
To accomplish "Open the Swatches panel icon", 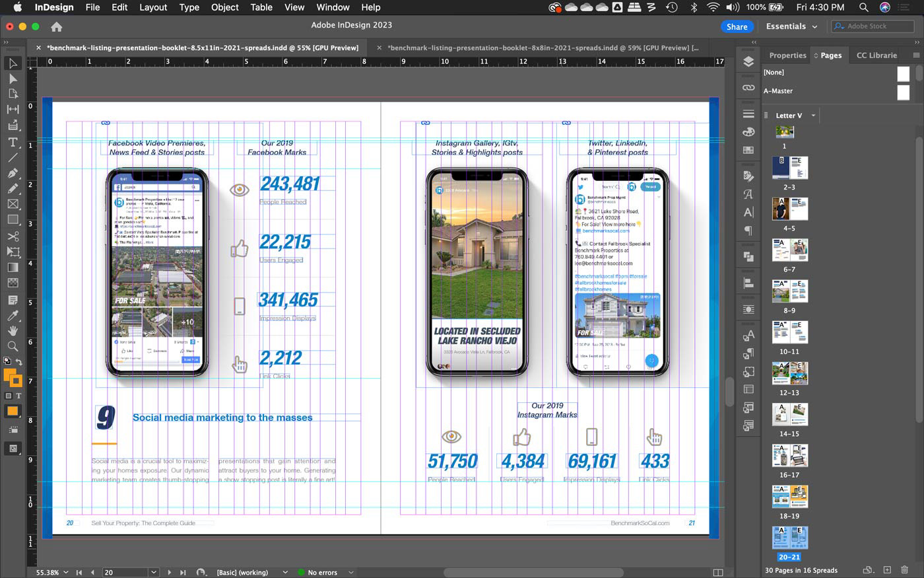I will point(748,150).
